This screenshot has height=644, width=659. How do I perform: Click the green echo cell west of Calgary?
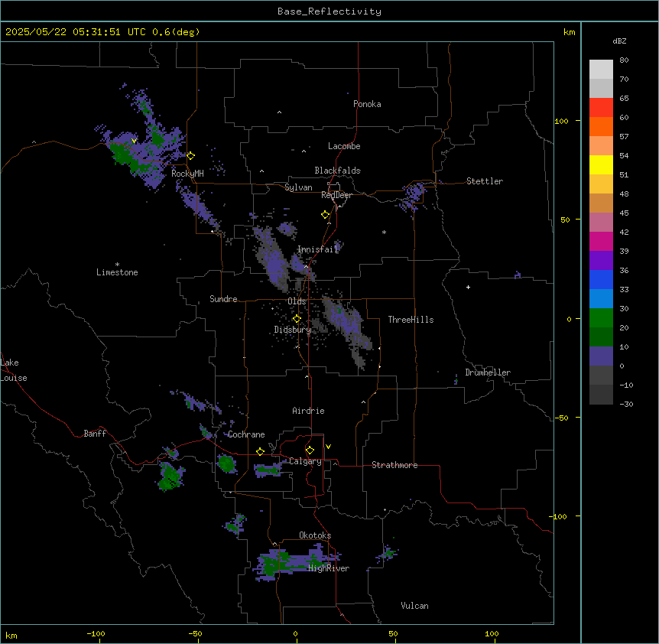[226, 463]
